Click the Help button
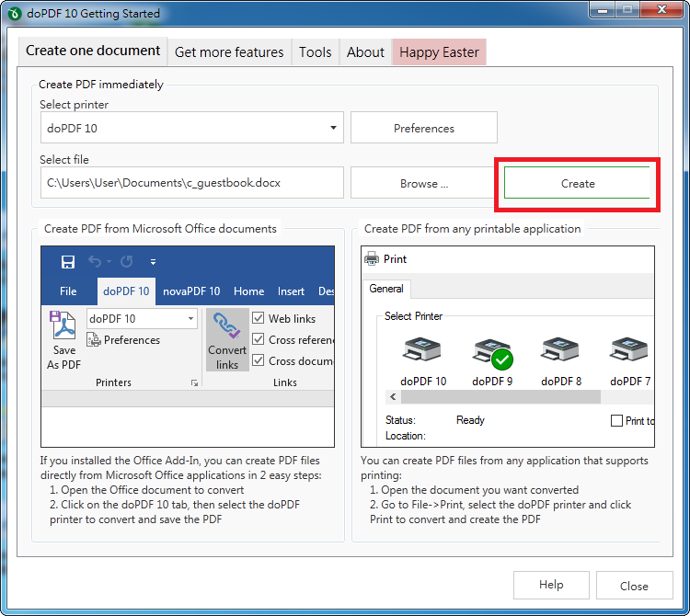Image resolution: width=690 pixels, height=616 pixels. tap(551, 585)
